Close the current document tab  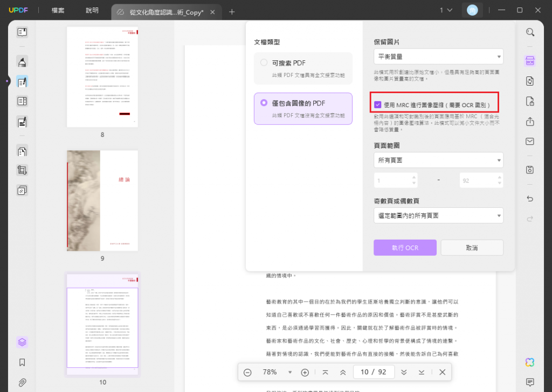[212, 12]
